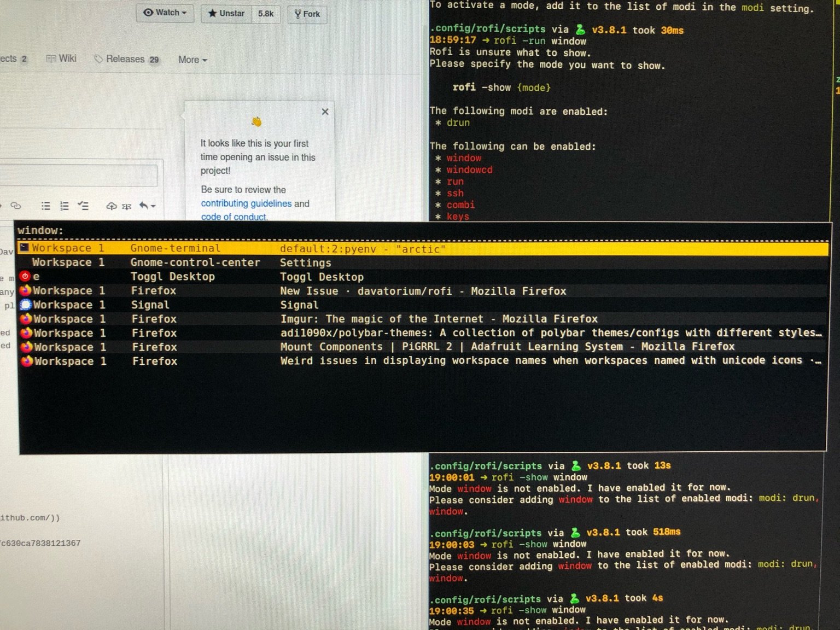Viewport: 840px width, 630px height.
Task: Click Firefox icon in the Imgur row
Action: coord(26,319)
